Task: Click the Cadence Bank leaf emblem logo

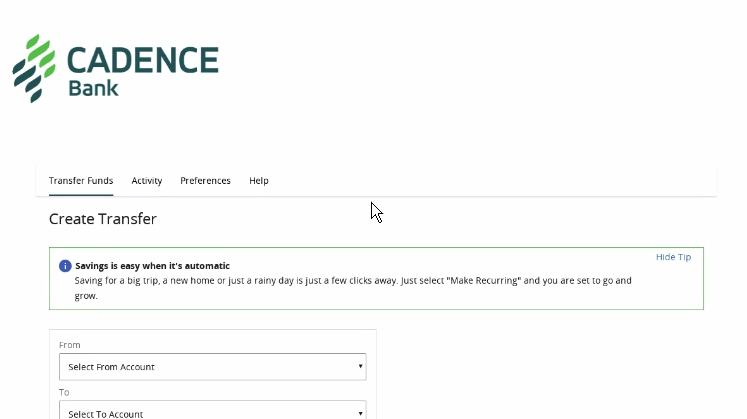Action: pos(34,68)
